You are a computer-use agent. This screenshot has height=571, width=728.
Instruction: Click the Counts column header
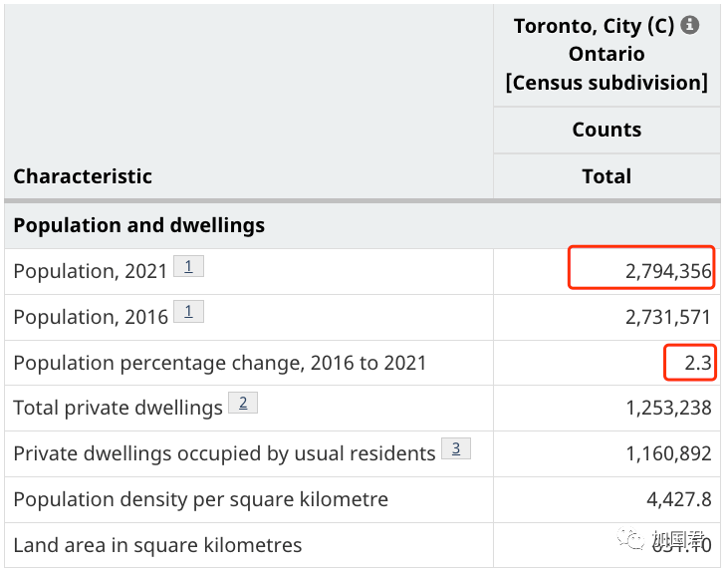pos(607,130)
